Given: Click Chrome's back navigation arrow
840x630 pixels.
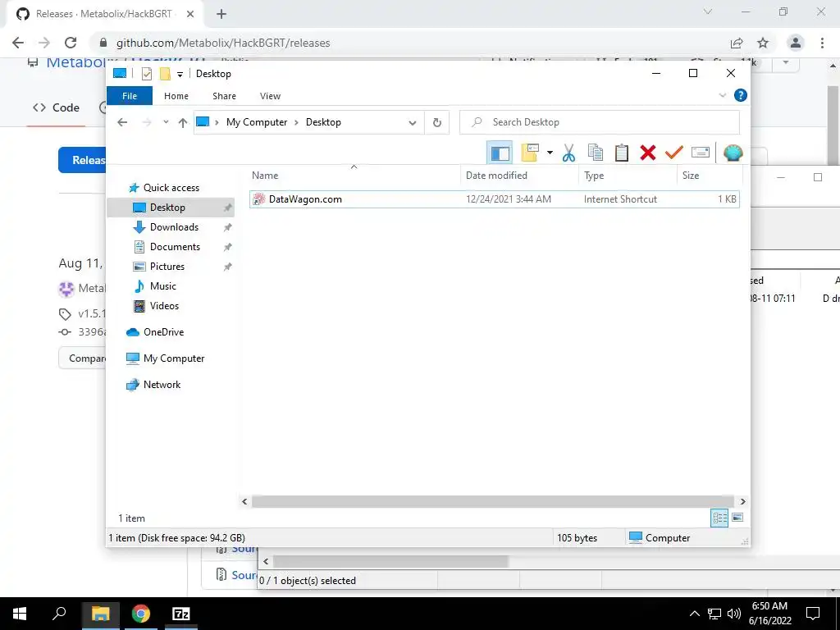Looking at the screenshot, I should (x=18, y=43).
